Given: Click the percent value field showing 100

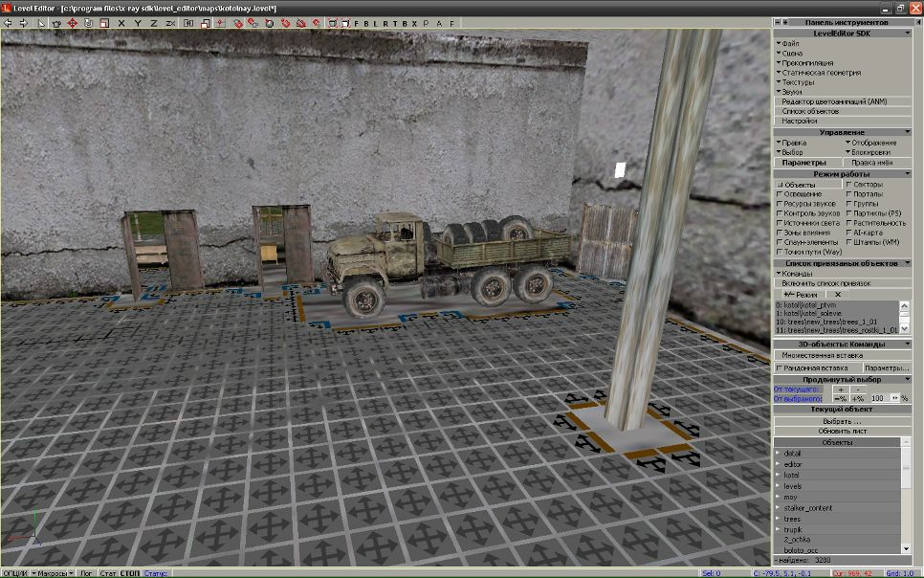Looking at the screenshot, I should coord(877,398).
